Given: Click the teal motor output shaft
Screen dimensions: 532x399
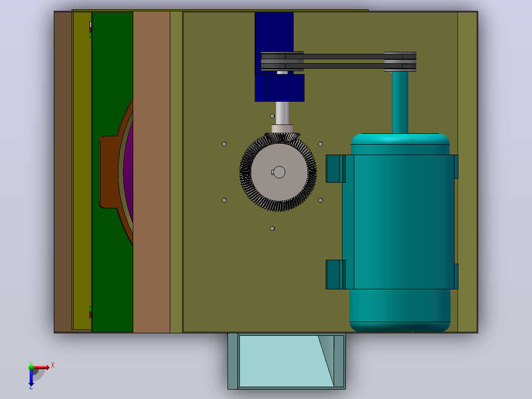Looking at the screenshot, I should pyautogui.click(x=400, y=102).
